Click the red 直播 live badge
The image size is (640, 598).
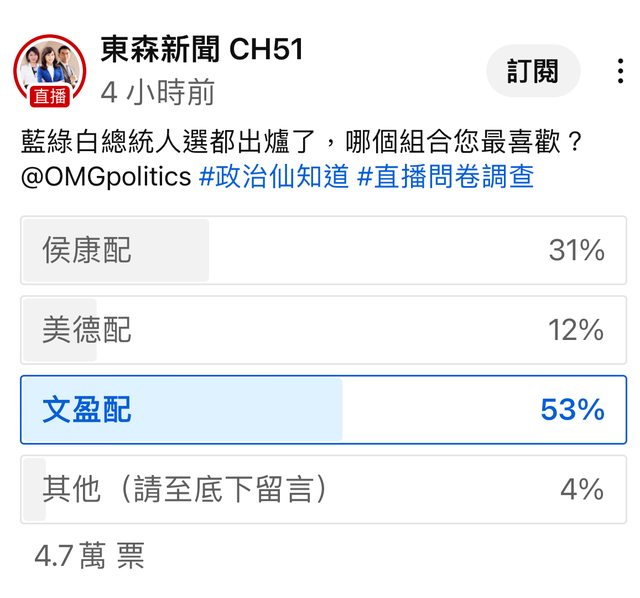pos(49,97)
